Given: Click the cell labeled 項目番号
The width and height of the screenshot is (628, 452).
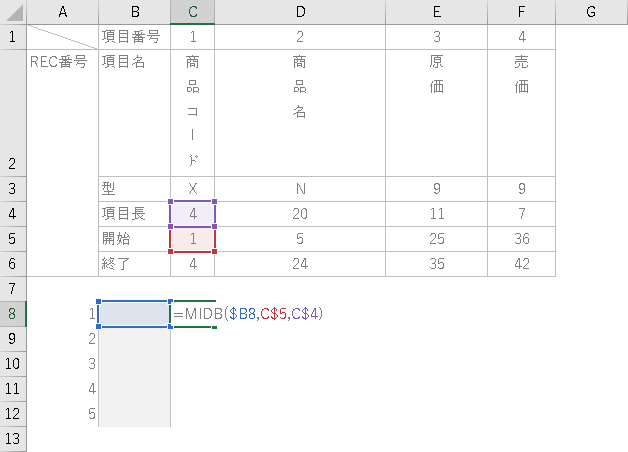Looking at the screenshot, I should [135, 37].
